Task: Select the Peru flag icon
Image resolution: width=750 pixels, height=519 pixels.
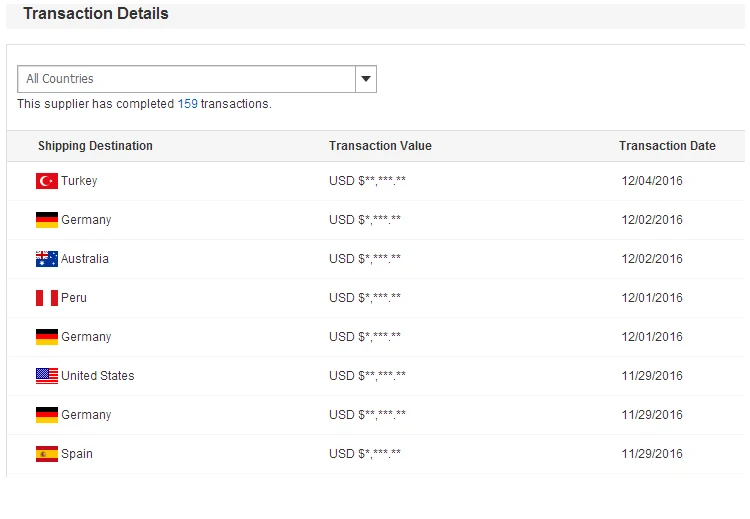Action: click(x=47, y=298)
